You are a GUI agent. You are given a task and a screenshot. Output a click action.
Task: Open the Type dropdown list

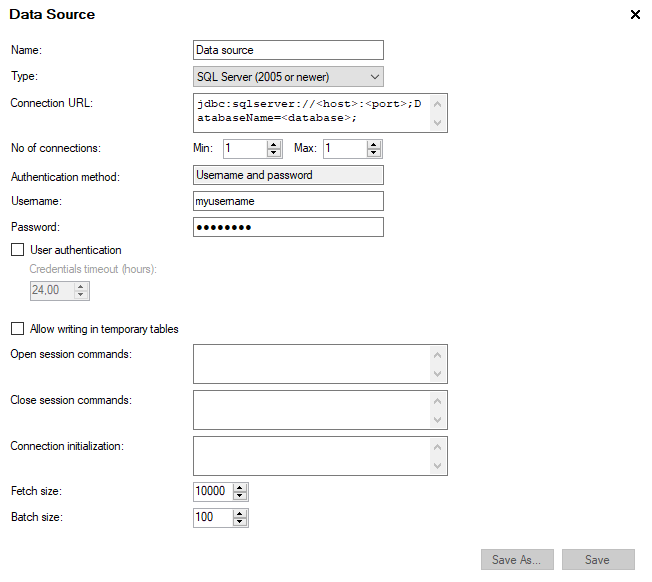[288, 76]
